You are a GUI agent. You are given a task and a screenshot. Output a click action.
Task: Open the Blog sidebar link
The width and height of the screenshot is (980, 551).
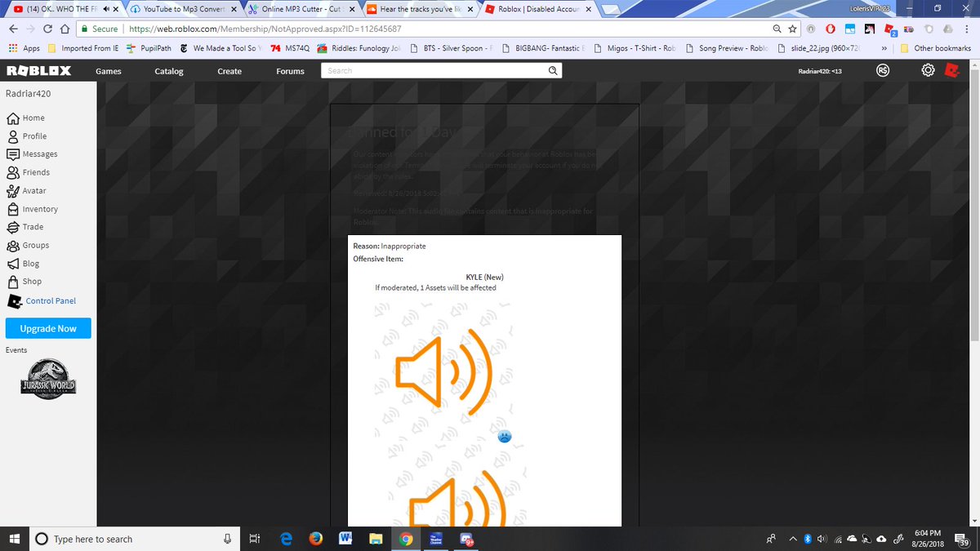pos(24,264)
